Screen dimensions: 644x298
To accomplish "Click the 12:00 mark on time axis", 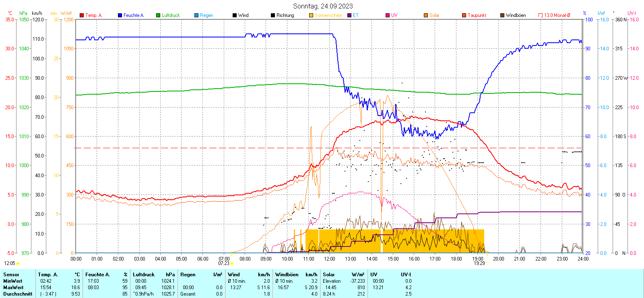I will point(329,259).
